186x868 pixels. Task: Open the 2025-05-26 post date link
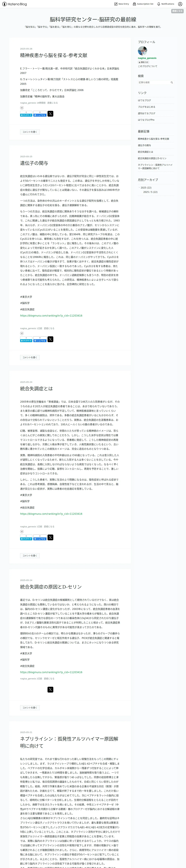tap(26, 49)
